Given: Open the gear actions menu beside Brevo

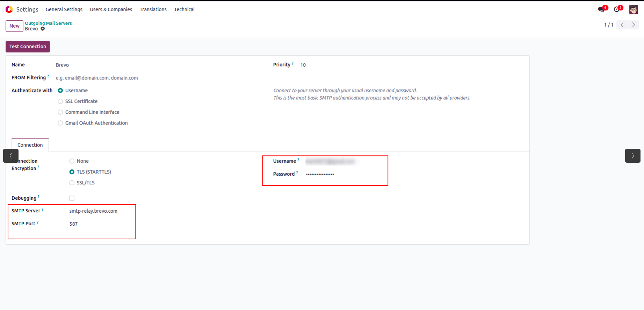Looking at the screenshot, I should tap(43, 29).
